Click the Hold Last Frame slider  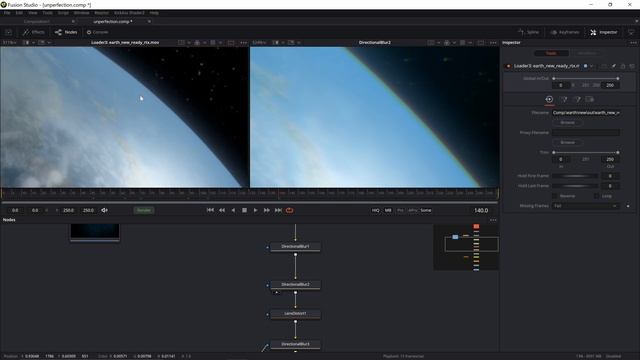click(x=575, y=186)
